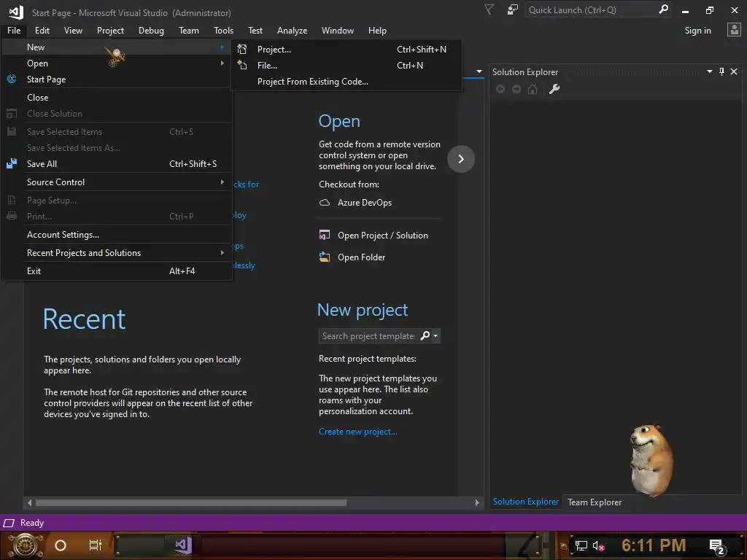Click the Save All disk icon in File menu
The image size is (747, 560).
12,164
